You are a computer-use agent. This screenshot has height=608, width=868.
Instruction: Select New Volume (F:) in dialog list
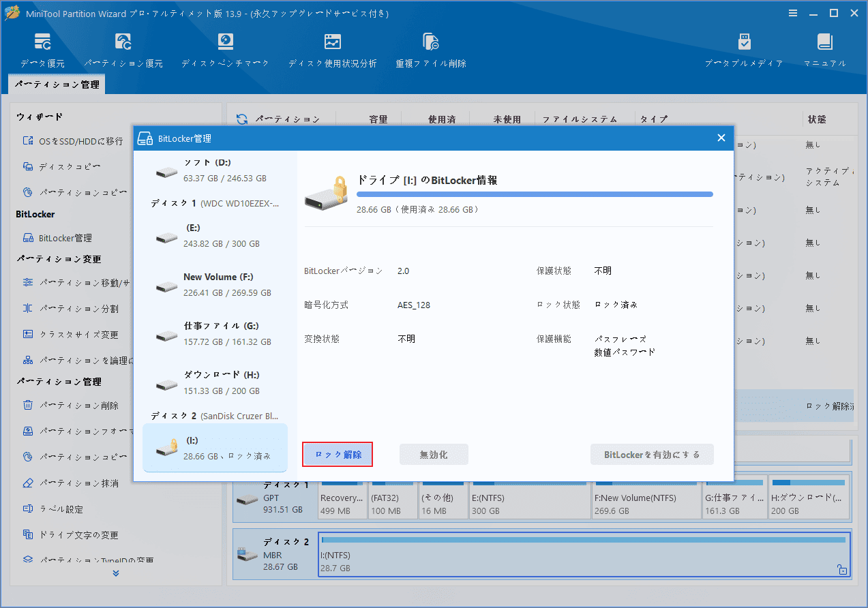215,285
